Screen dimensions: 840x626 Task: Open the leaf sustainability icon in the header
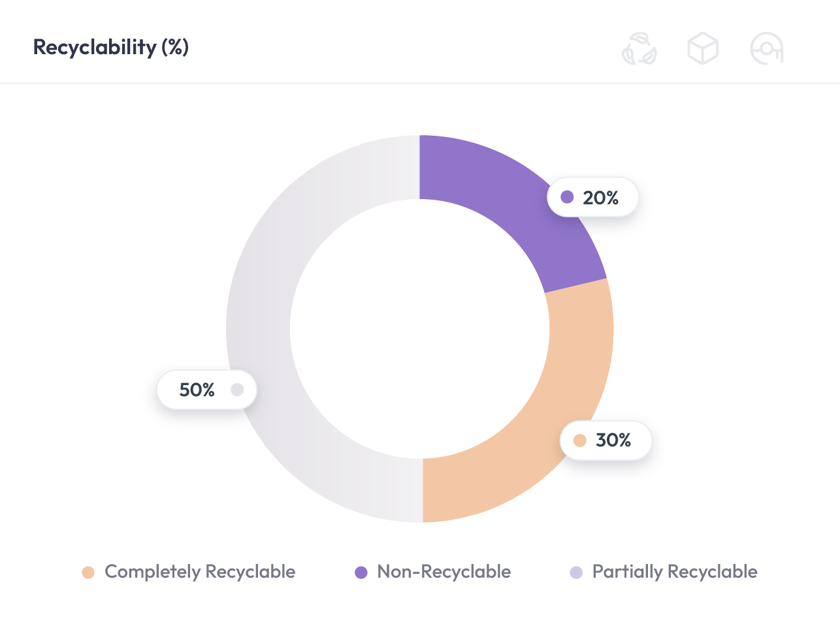639,48
